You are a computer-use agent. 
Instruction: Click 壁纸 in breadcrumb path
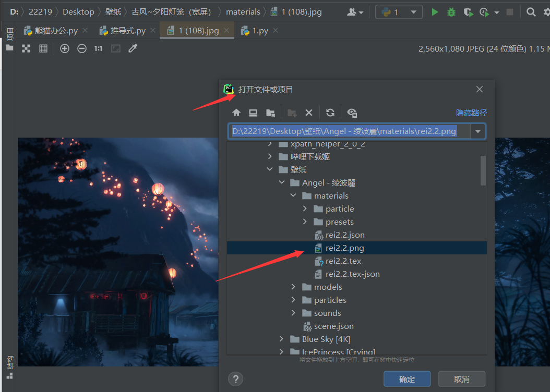113,12
